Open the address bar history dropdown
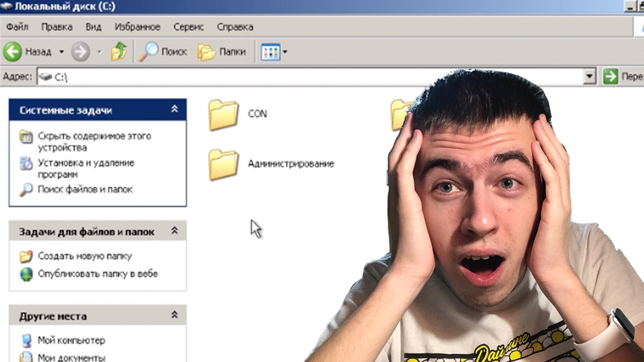Viewport: 644px width, 362px height. tap(590, 76)
